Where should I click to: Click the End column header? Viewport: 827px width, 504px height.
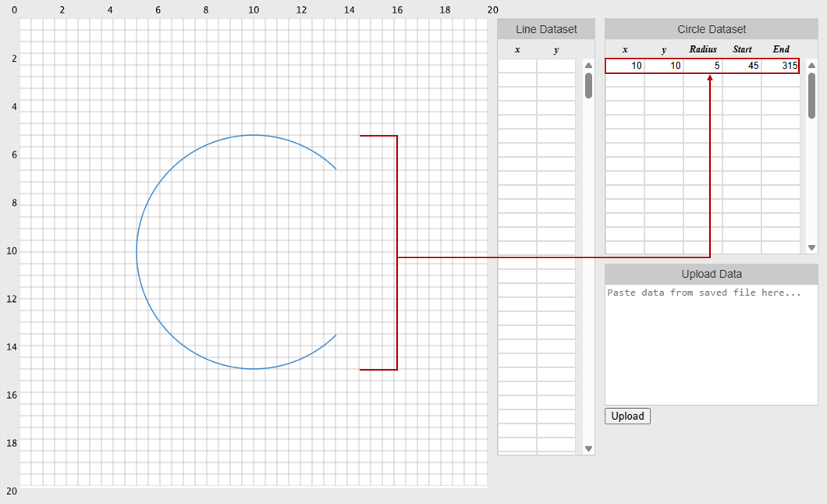781,49
